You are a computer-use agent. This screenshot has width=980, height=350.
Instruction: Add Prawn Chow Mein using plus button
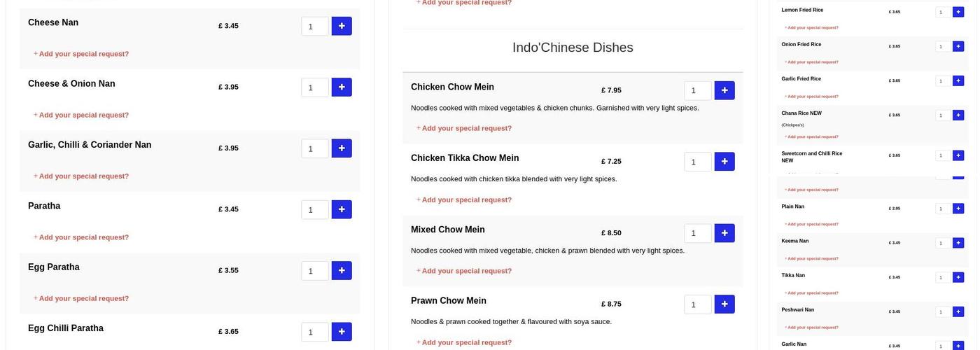click(x=724, y=304)
